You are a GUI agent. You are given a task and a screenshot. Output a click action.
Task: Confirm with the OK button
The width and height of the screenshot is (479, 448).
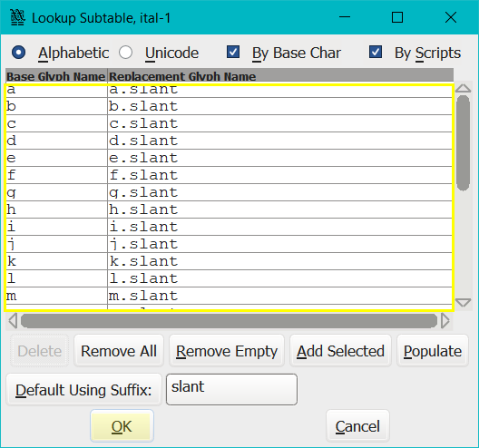(x=122, y=426)
